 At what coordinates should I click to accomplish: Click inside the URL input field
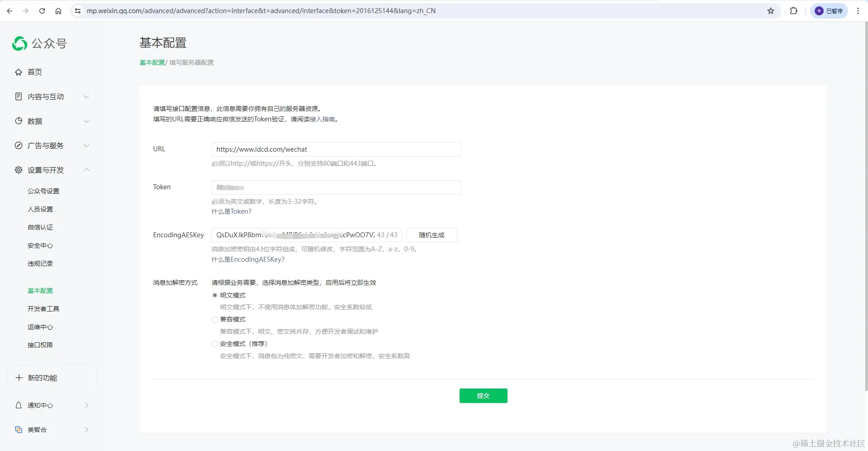click(335, 149)
